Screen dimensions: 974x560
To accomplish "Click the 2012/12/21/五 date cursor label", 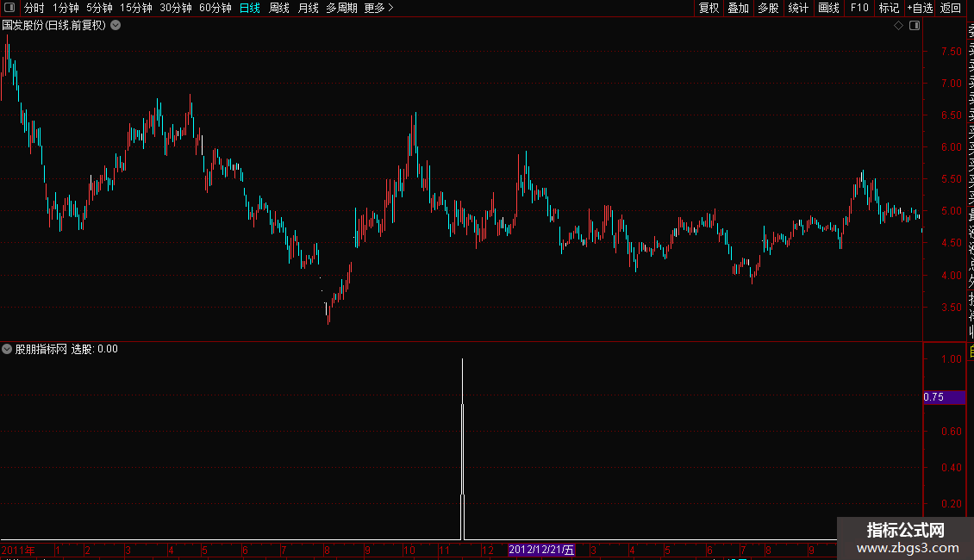I will 541,550.
